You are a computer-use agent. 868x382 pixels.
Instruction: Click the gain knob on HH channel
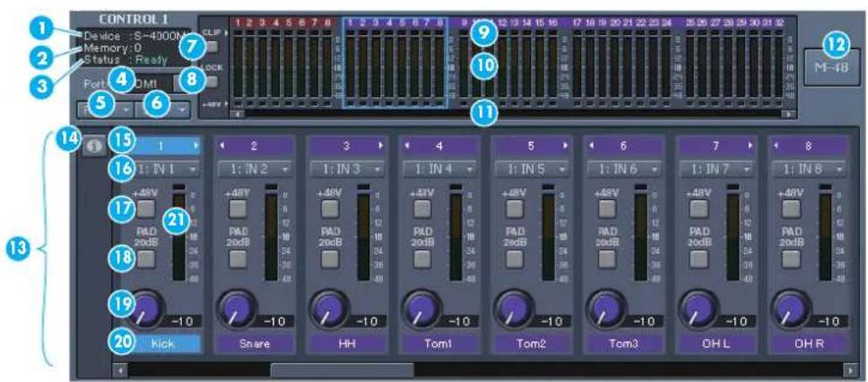point(331,308)
